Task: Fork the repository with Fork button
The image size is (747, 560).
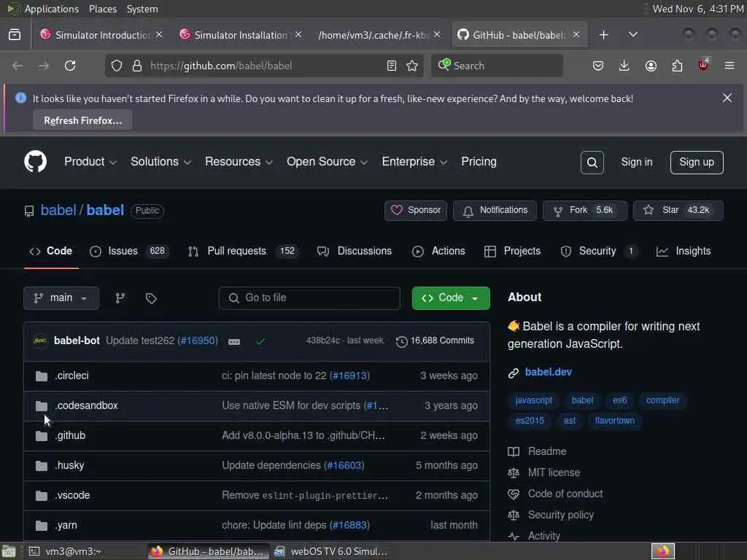Action: coord(584,211)
